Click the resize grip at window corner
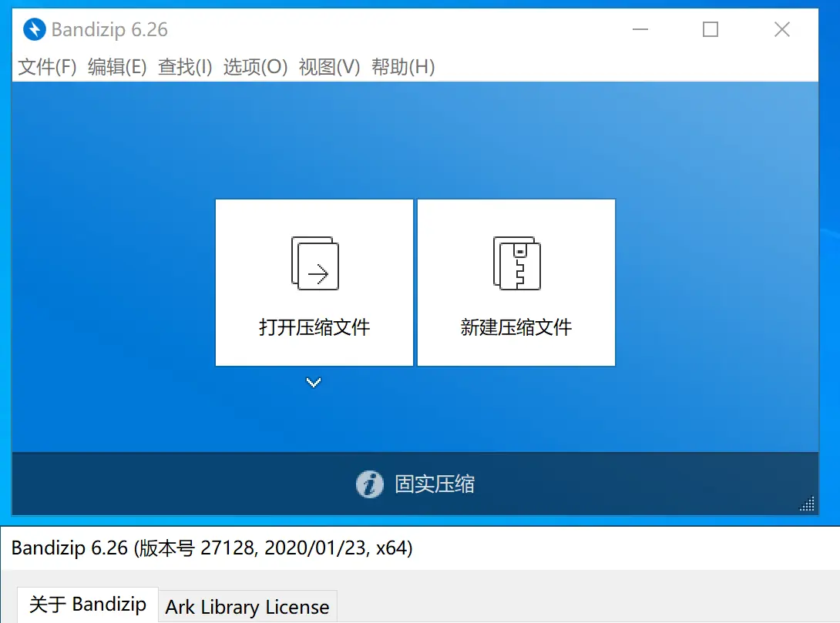 tap(808, 504)
